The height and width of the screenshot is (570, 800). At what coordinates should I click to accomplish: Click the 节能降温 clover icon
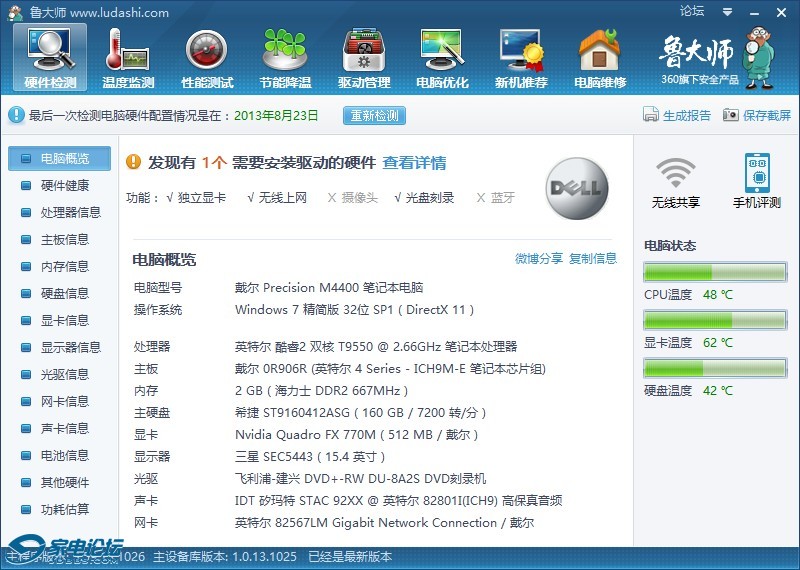(285, 56)
